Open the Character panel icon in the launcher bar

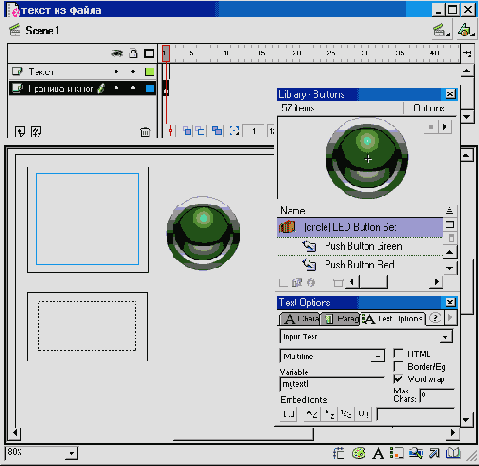pyautogui.click(x=378, y=453)
